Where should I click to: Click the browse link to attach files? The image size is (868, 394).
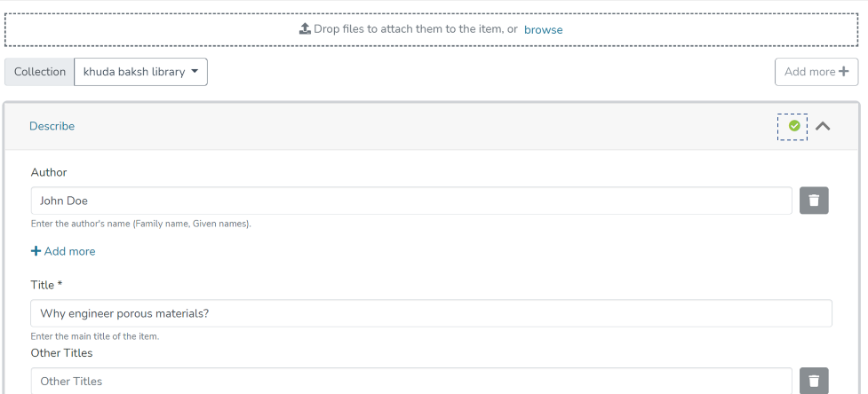[543, 29]
